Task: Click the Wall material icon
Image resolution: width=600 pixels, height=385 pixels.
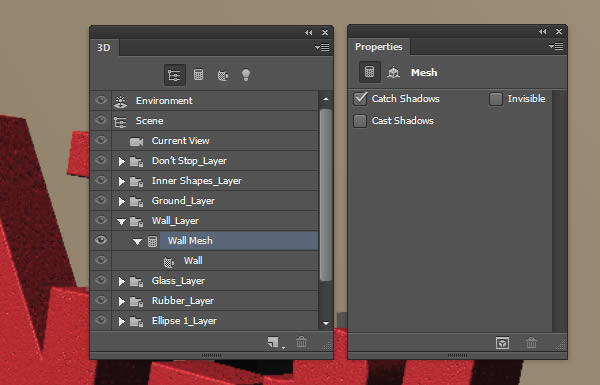Action: click(169, 262)
